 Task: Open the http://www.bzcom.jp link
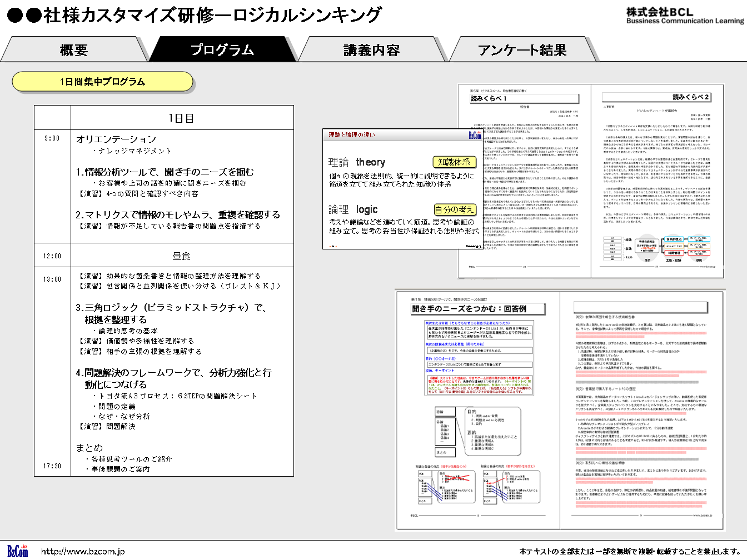point(83,552)
